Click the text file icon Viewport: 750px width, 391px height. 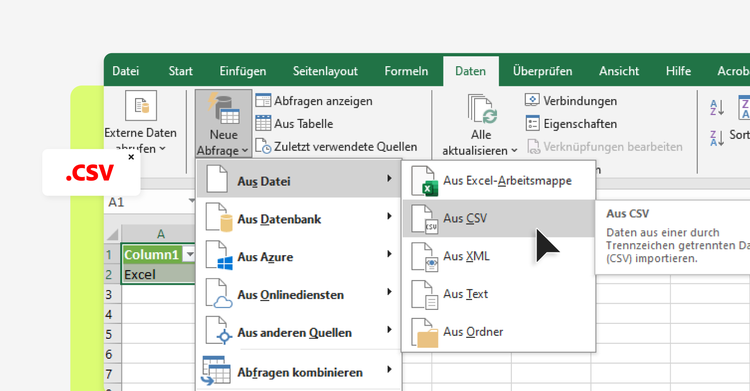(x=425, y=294)
